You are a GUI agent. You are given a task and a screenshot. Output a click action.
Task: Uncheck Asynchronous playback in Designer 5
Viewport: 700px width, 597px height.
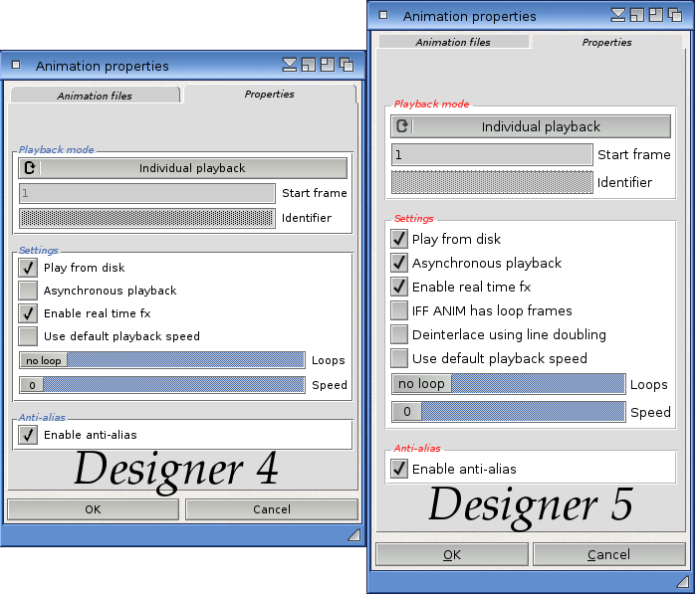coord(399,264)
